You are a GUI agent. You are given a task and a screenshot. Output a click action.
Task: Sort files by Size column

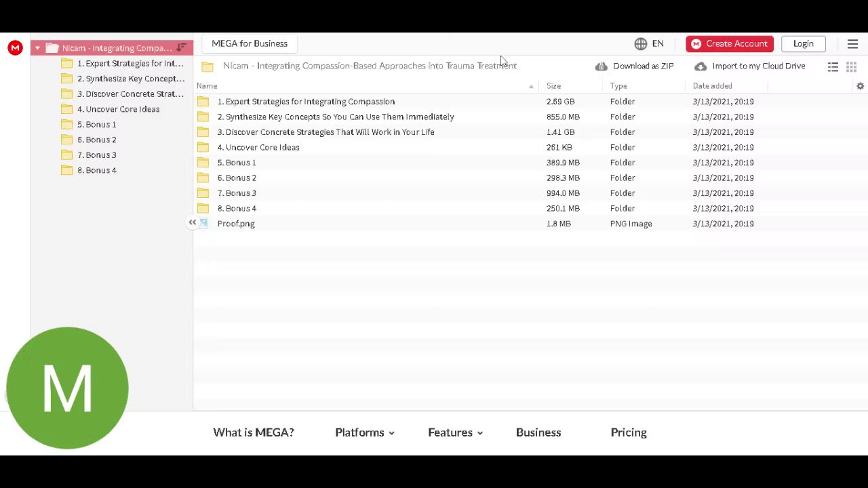(553, 86)
